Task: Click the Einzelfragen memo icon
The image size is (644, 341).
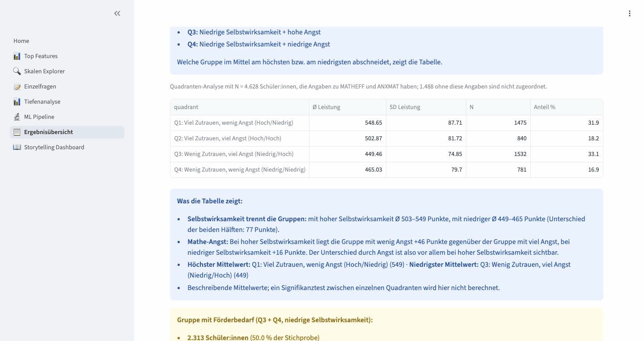Action: click(17, 87)
